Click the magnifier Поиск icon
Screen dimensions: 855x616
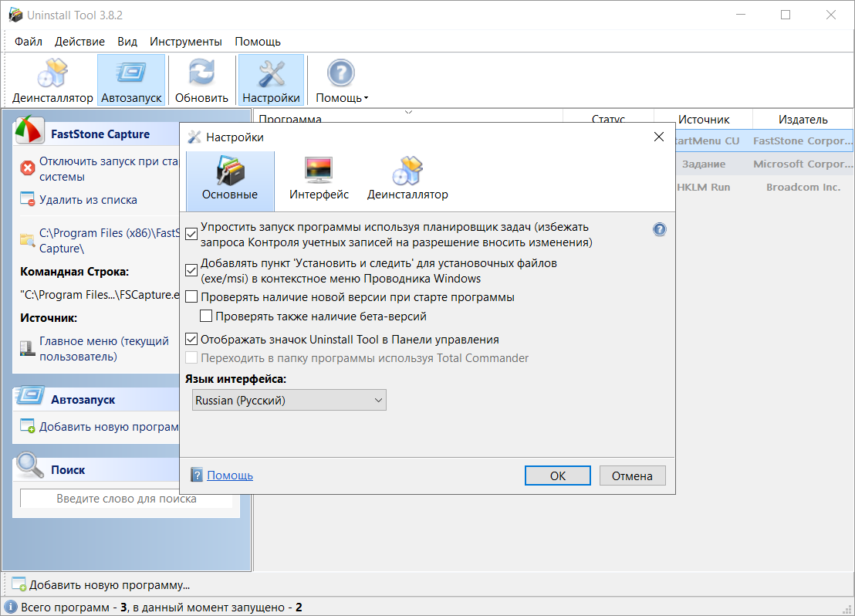tap(29, 465)
